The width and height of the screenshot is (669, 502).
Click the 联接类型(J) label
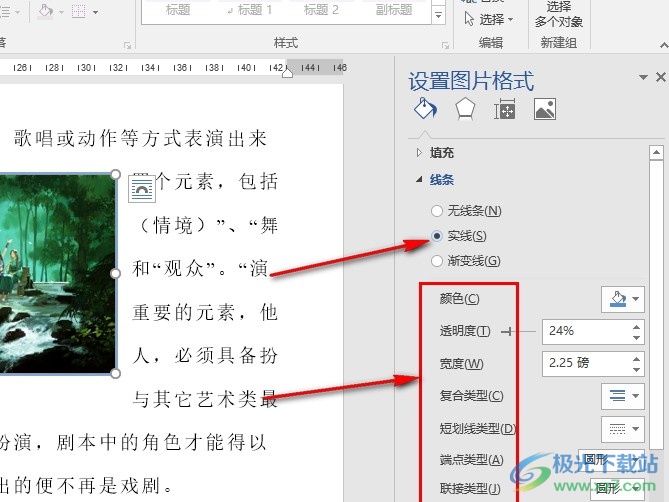470,488
